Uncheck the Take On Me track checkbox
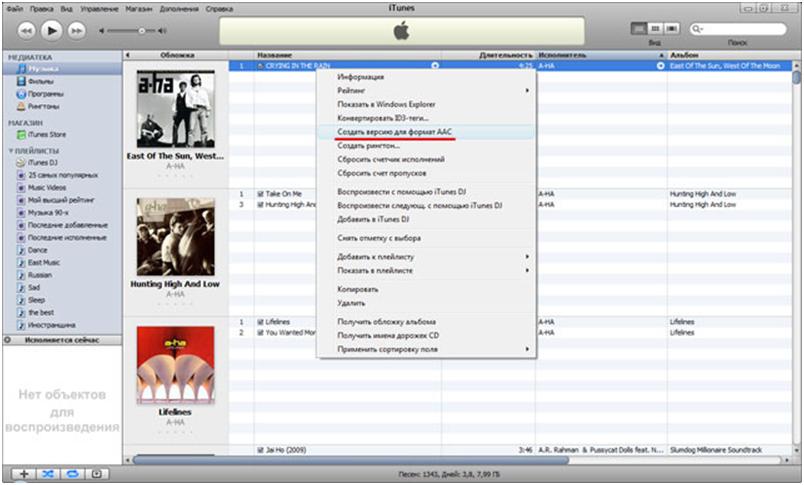The height and width of the screenshot is (485, 804). tap(260, 193)
